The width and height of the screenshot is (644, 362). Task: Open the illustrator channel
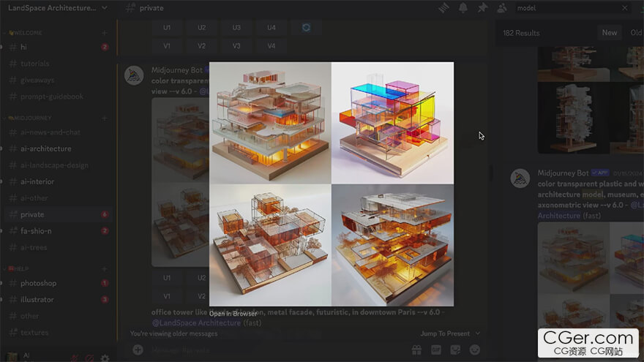pyautogui.click(x=59, y=300)
